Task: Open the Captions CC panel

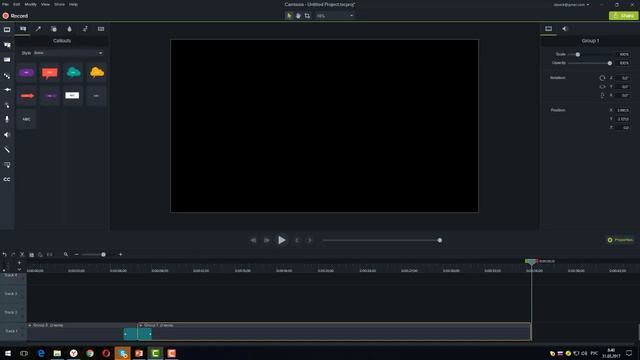Action: [7, 180]
